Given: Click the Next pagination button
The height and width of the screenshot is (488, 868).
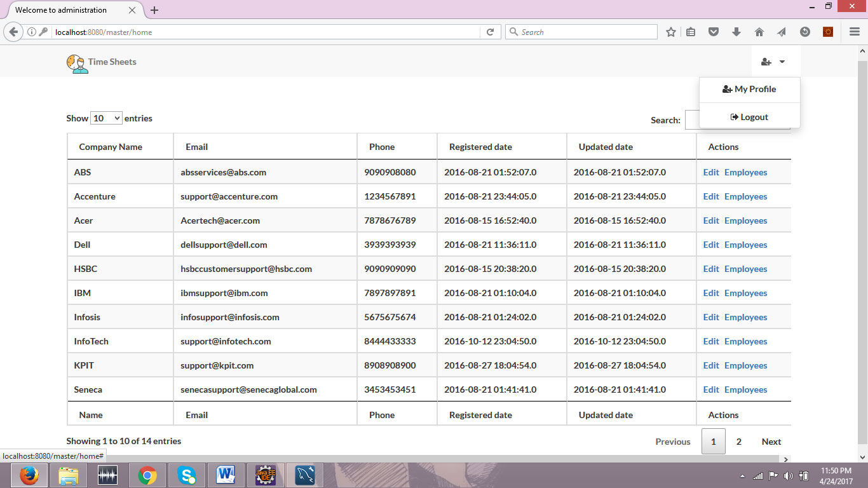Looking at the screenshot, I should [771, 442].
